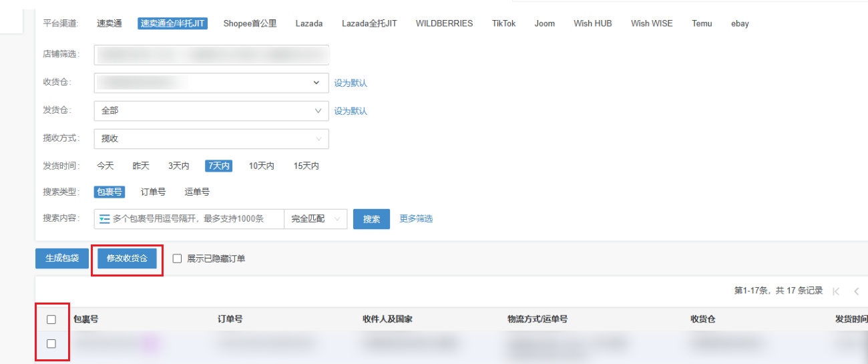The image size is (868, 364).
Task: Open the 发货仓 dropdown showing 全部
Action: click(x=211, y=111)
